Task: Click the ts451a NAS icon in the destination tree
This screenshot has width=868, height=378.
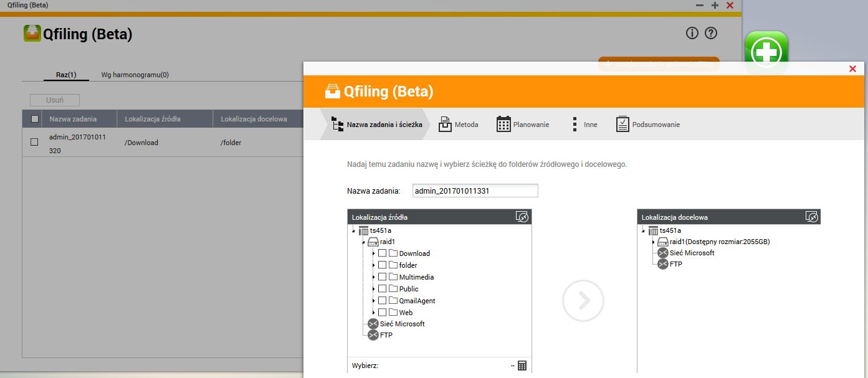Action: (653, 230)
